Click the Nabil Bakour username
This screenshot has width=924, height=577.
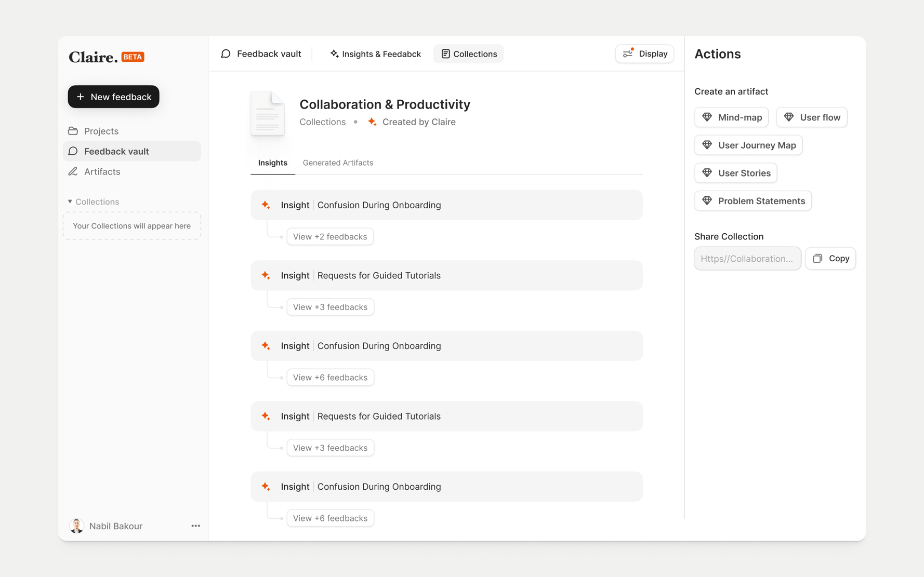tap(116, 526)
